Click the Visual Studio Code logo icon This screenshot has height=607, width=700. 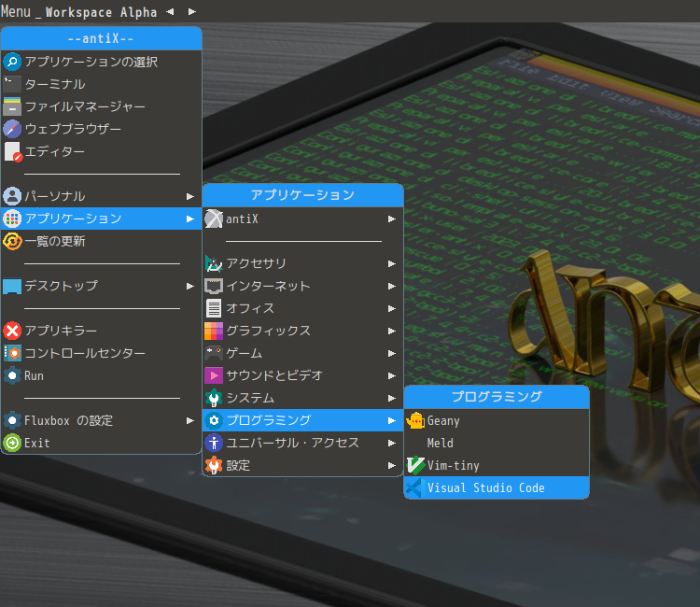tap(414, 487)
